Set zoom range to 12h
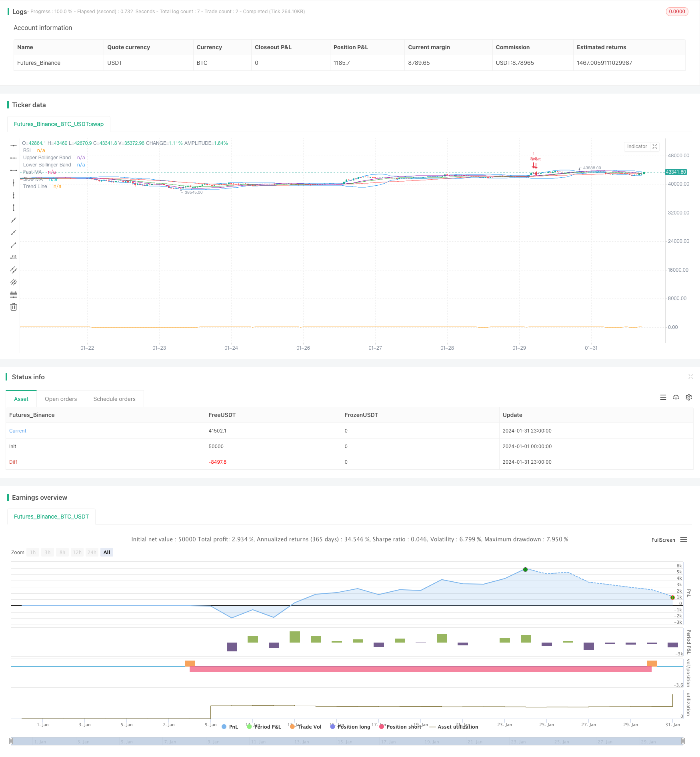This screenshot has width=700, height=757. 77,553
